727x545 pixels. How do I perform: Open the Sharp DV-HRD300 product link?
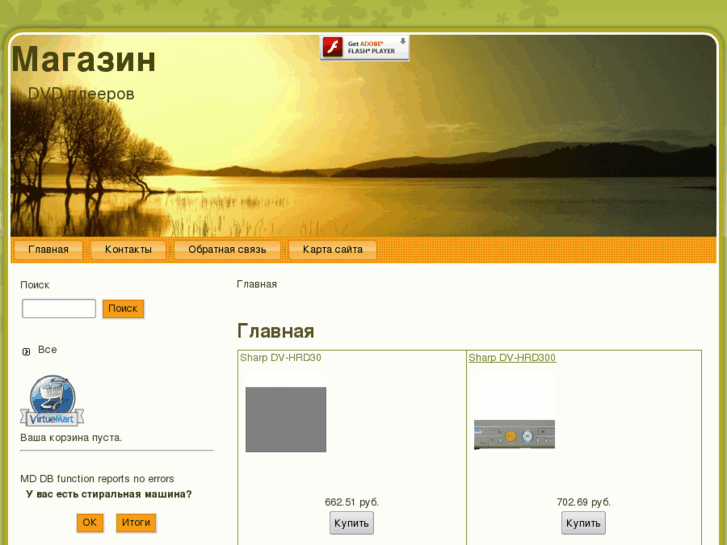pyautogui.click(x=512, y=358)
